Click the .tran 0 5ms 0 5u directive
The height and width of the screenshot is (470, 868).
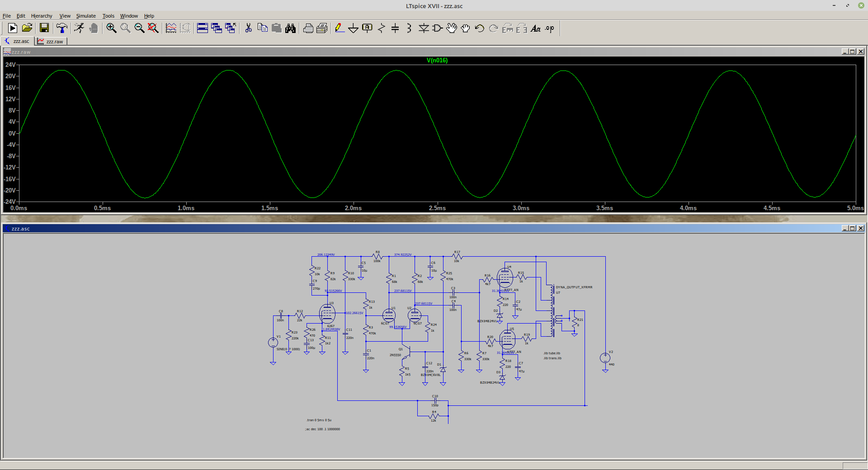(x=319, y=420)
